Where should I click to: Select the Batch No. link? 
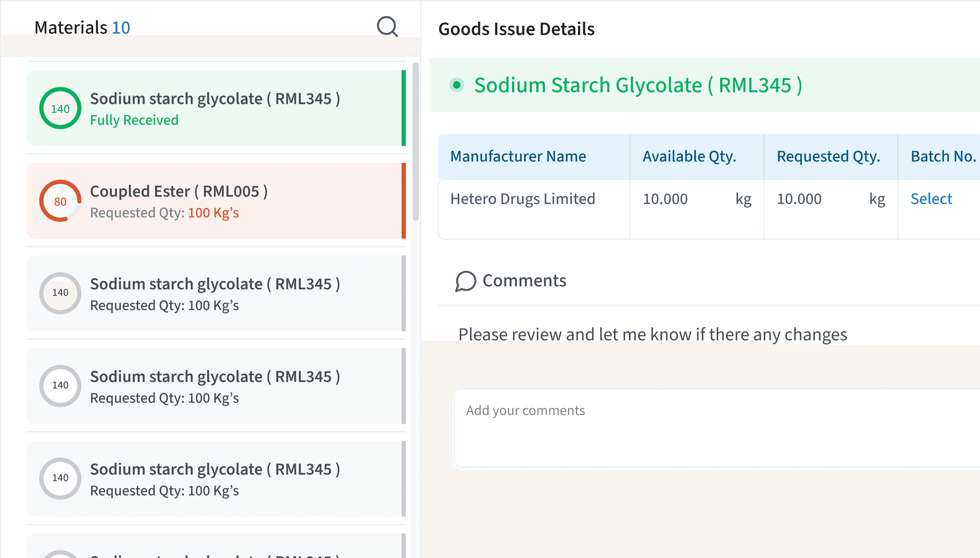pyautogui.click(x=931, y=199)
